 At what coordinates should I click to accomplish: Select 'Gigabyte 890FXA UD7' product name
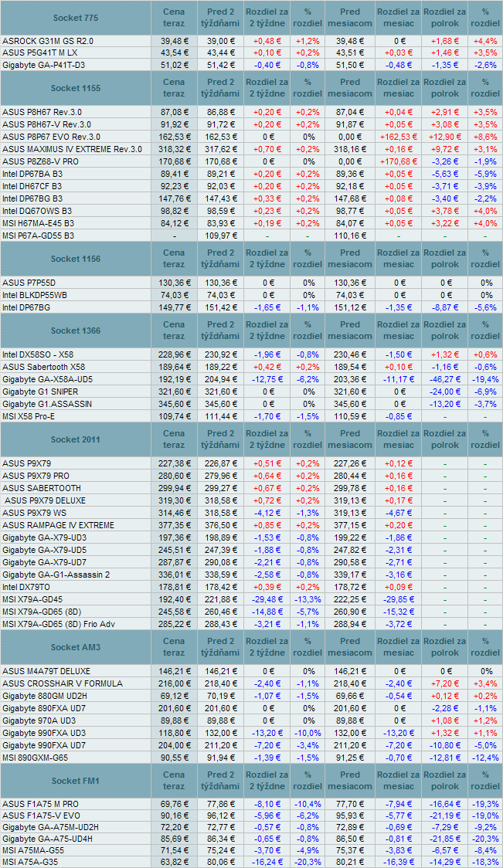point(44,708)
